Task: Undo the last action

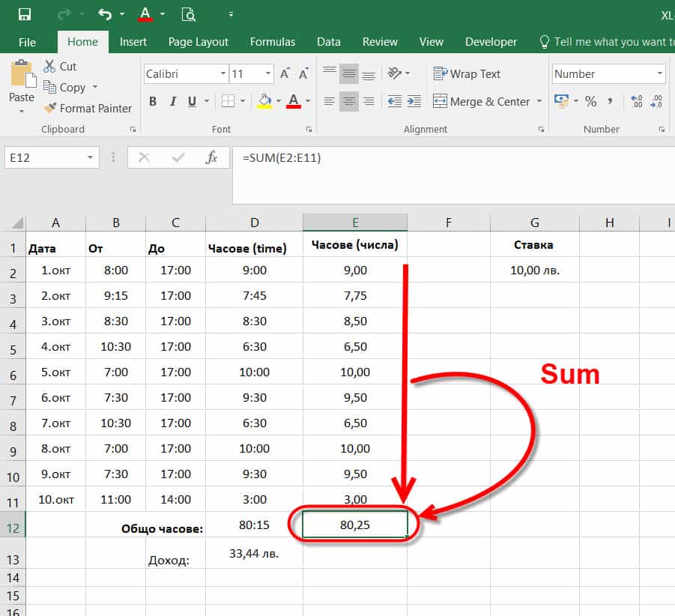Action: click(105, 14)
